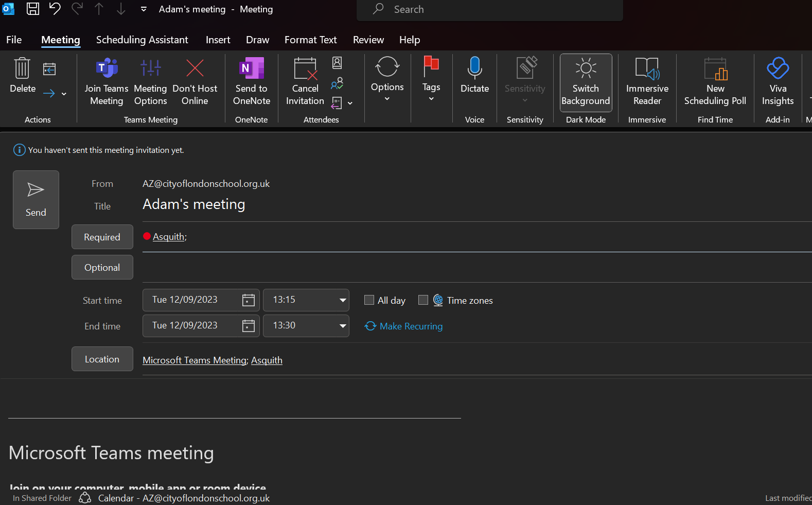
Task: Open the Options recurrence menu
Action: pos(387,80)
